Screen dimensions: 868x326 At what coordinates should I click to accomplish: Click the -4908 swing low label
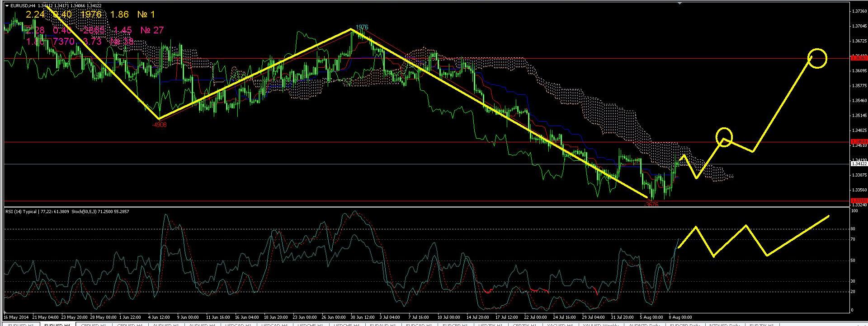[x=159, y=125]
